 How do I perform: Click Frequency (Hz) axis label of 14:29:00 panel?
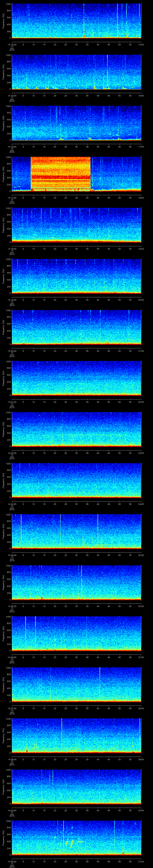coord(3,786)
